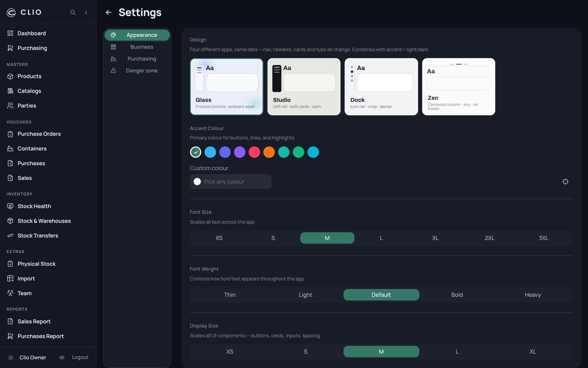
Task: Click the Team users icon
Action: tap(10, 293)
